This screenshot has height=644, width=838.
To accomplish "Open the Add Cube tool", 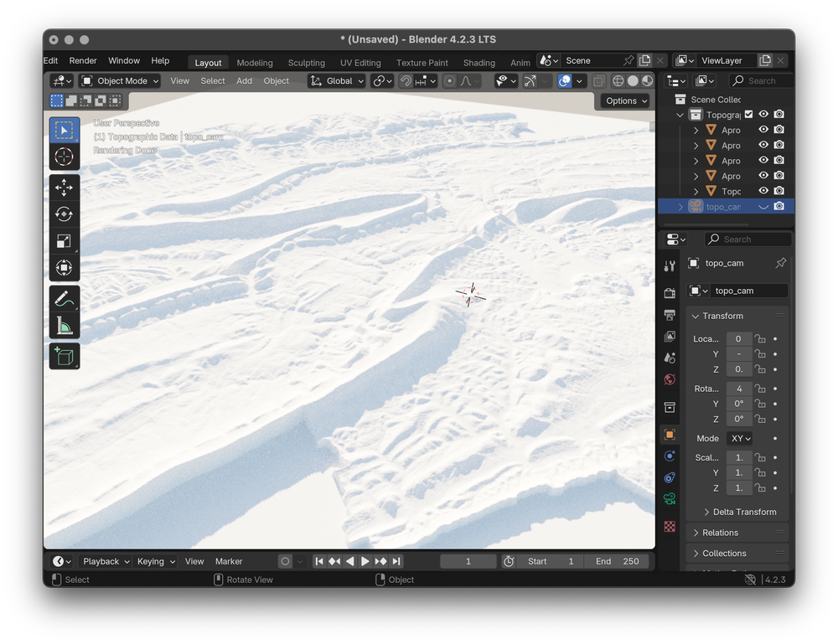I will click(65, 356).
